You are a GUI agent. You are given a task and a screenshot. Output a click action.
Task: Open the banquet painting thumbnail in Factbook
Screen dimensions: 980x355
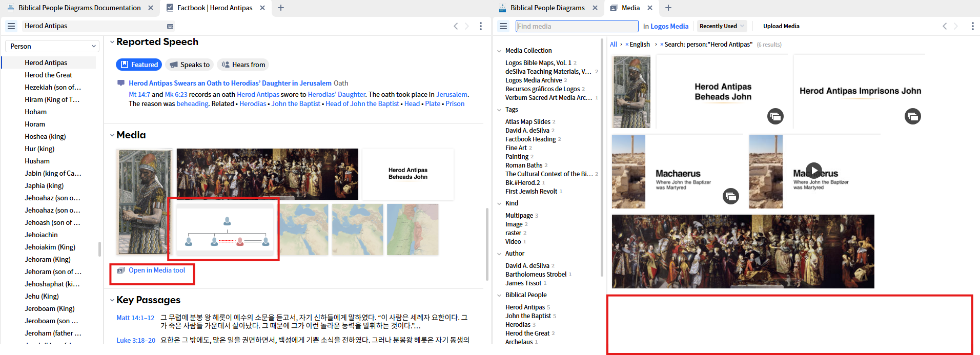268,174
